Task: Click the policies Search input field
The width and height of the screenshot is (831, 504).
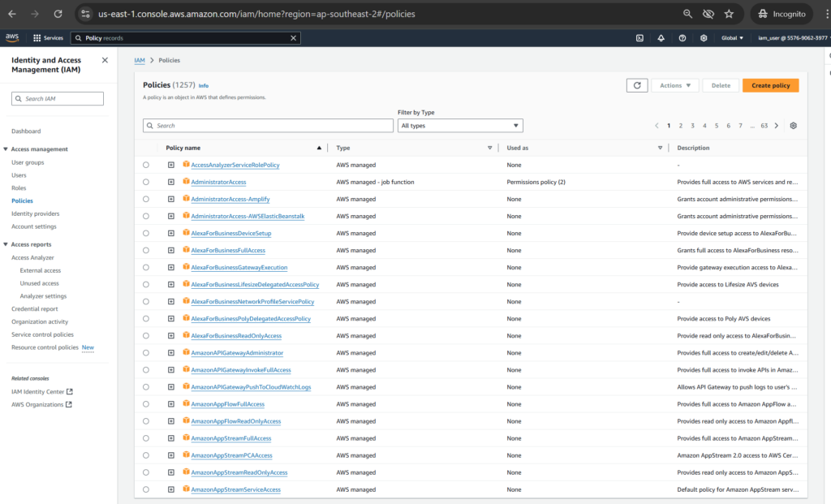Action: (256, 126)
